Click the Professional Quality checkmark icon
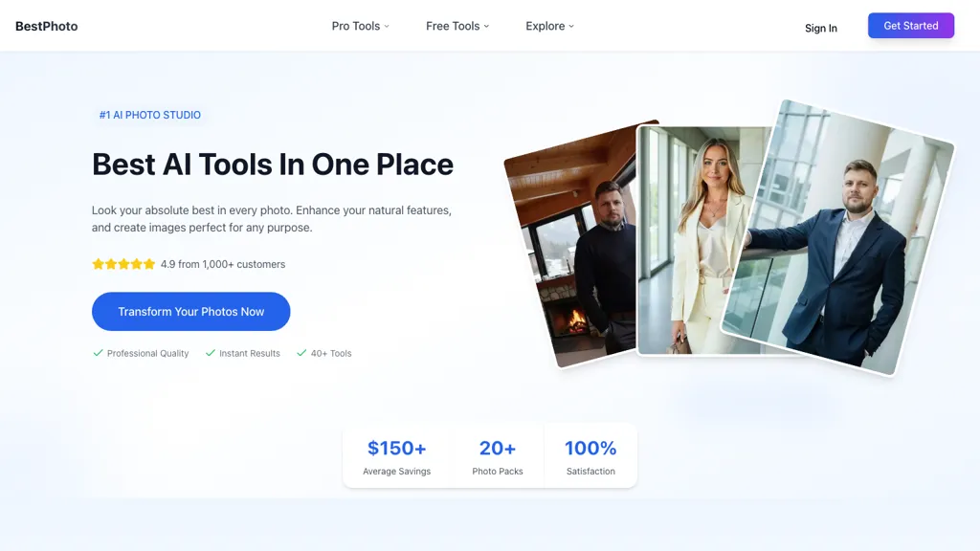 click(98, 353)
